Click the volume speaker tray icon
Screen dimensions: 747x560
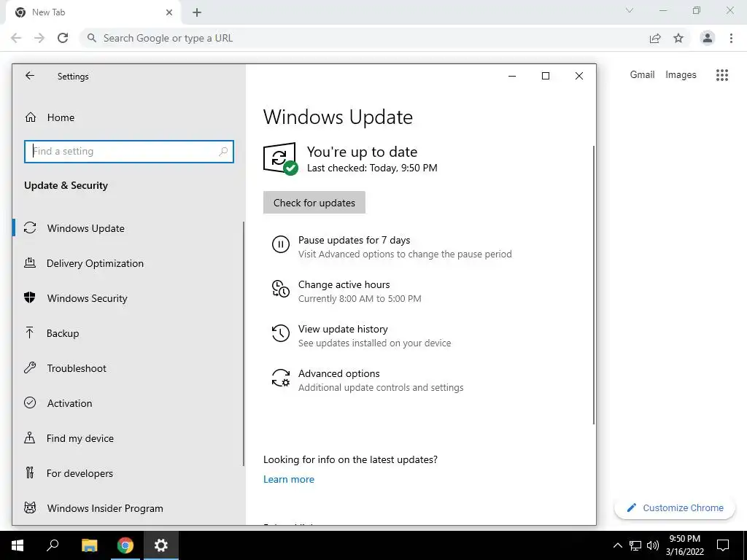653,545
